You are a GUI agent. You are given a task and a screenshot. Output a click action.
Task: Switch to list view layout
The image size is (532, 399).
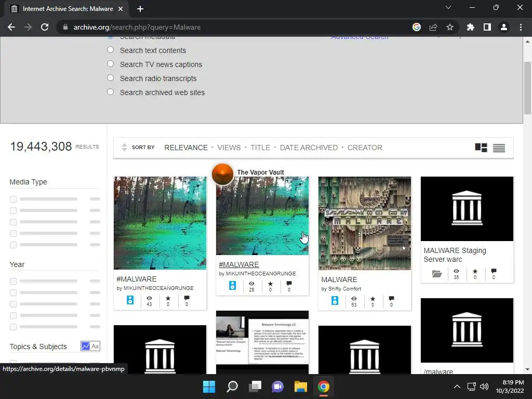point(499,148)
